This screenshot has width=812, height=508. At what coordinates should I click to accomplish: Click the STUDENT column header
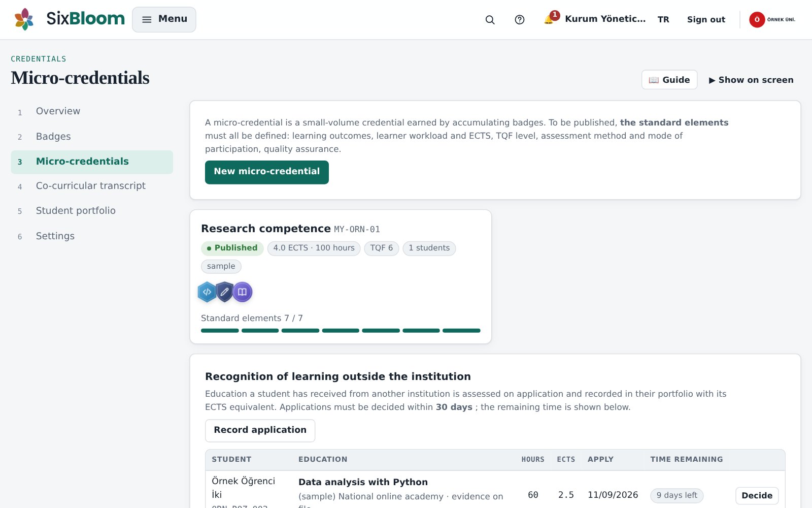click(231, 459)
